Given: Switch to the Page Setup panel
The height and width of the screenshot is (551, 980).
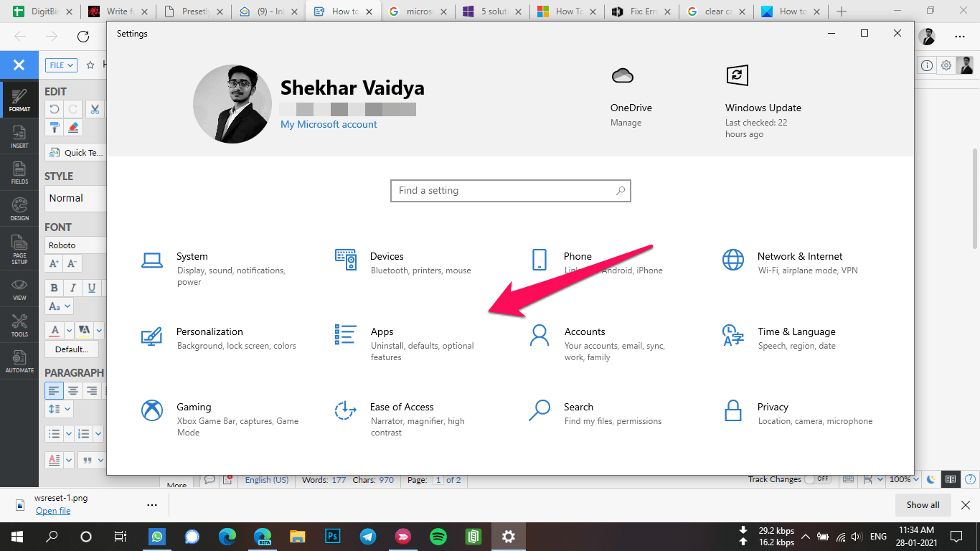Looking at the screenshot, I should click(19, 249).
